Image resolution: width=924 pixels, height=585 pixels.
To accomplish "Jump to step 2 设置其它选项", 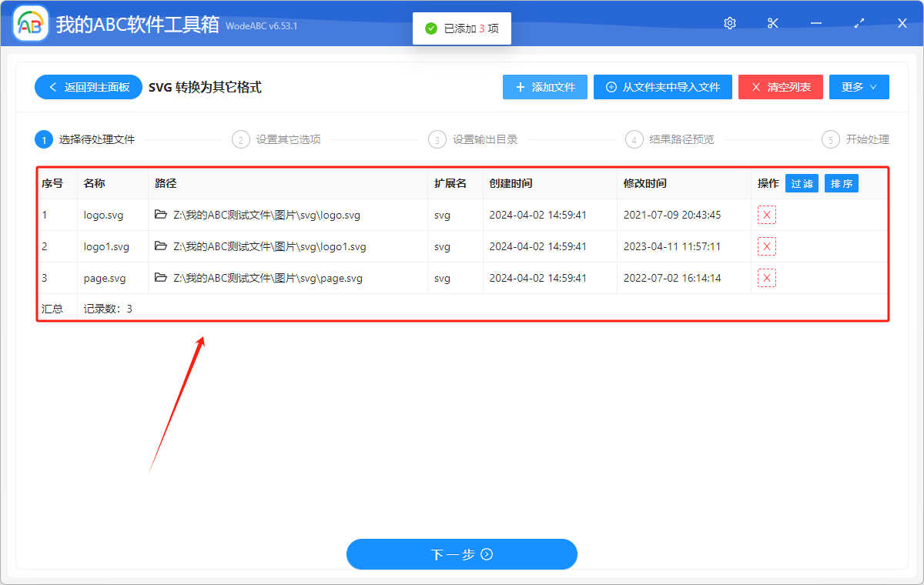I will tap(277, 139).
